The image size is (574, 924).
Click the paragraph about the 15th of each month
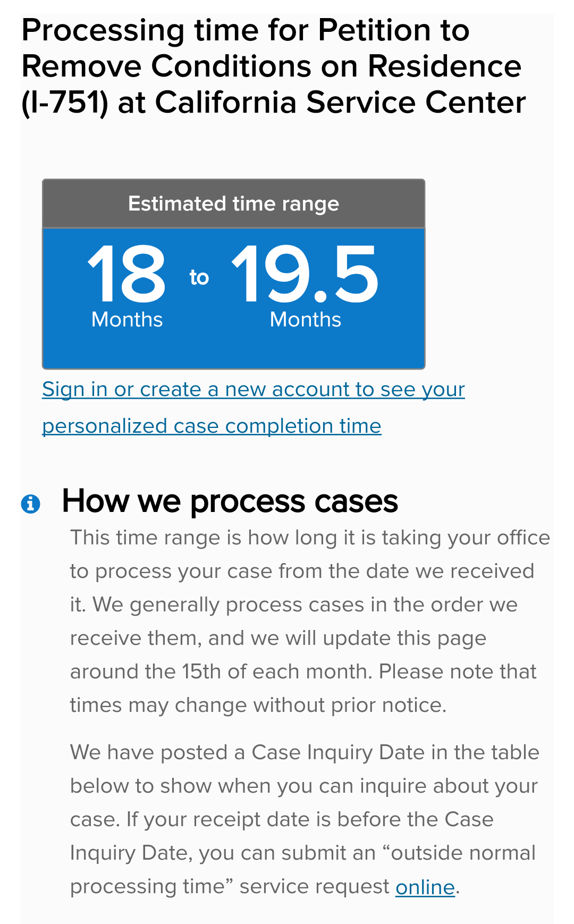tap(310, 621)
